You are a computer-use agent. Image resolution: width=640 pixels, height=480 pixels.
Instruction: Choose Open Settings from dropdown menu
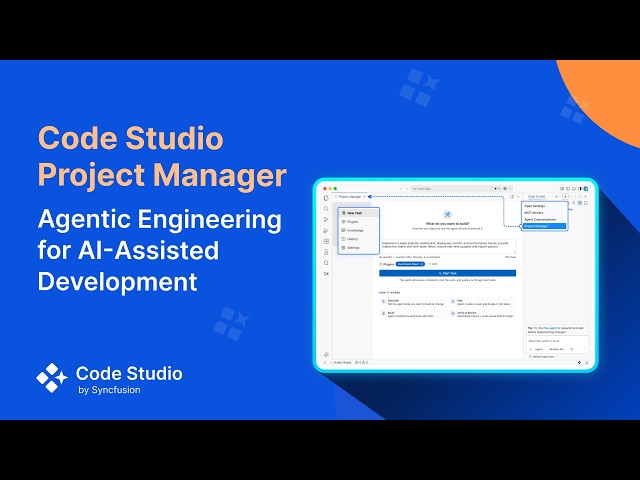pyautogui.click(x=544, y=206)
